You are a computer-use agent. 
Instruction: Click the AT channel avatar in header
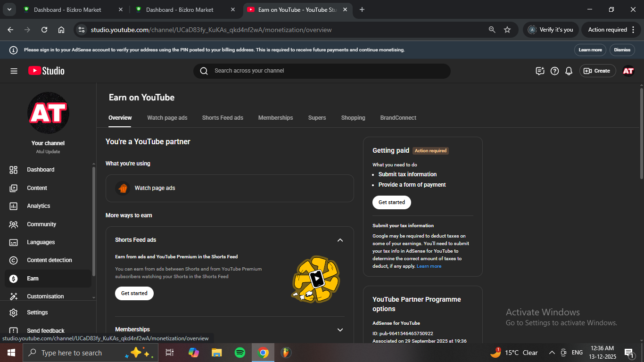point(628,71)
